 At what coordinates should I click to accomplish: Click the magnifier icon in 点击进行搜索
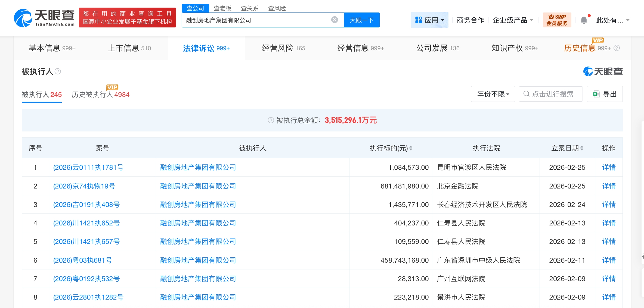click(x=527, y=94)
